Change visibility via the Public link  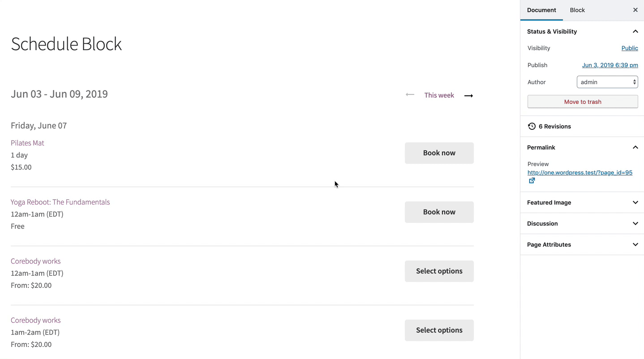coord(630,48)
